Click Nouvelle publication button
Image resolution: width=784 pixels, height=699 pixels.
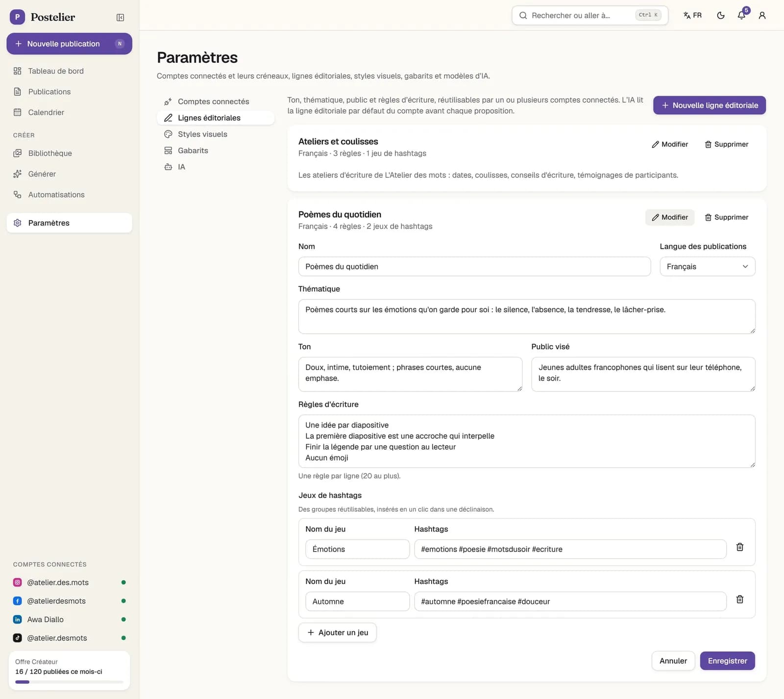click(x=69, y=44)
